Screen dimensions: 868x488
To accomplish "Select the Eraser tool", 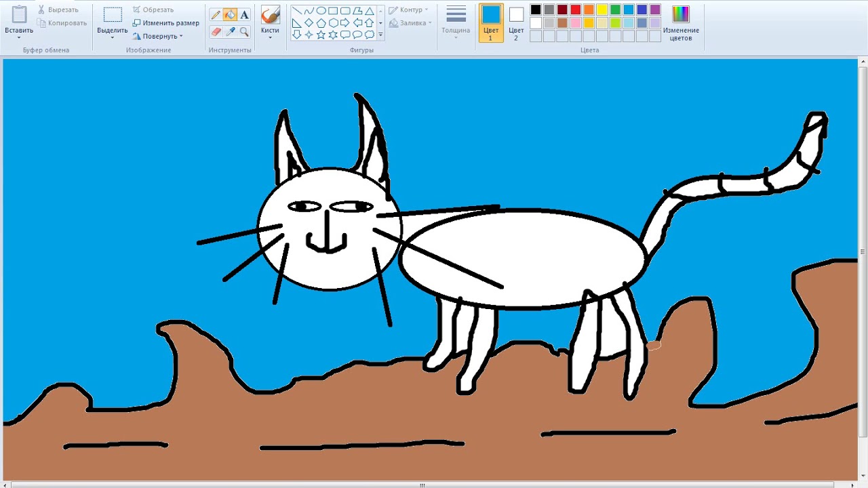I will 216,31.
